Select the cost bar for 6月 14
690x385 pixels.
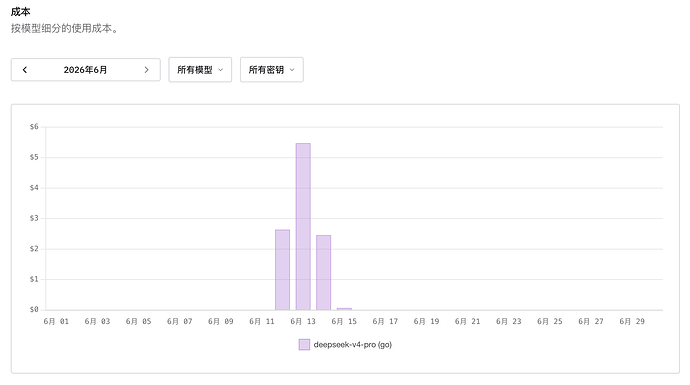323,273
